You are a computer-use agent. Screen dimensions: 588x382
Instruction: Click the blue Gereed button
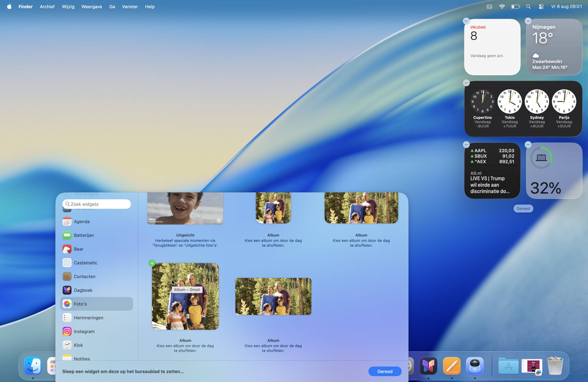point(385,371)
